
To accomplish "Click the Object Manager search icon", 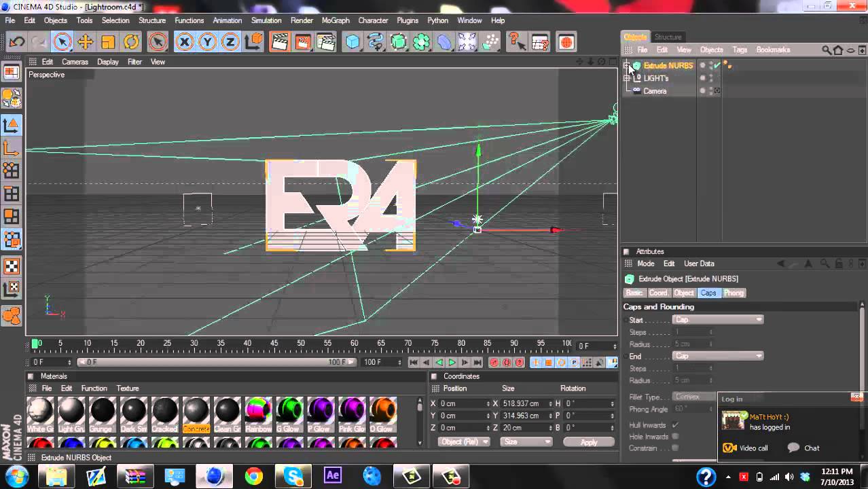I will coord(827,50).
